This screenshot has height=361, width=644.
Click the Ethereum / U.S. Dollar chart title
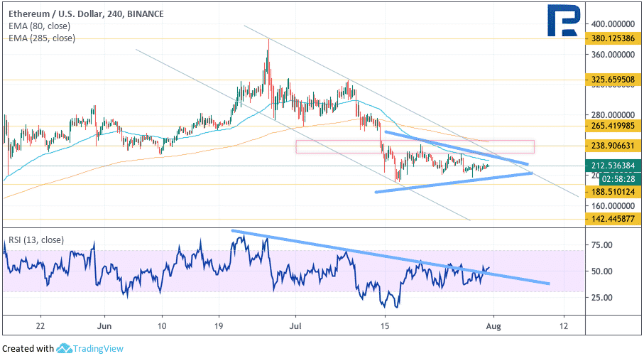(86, 14)
